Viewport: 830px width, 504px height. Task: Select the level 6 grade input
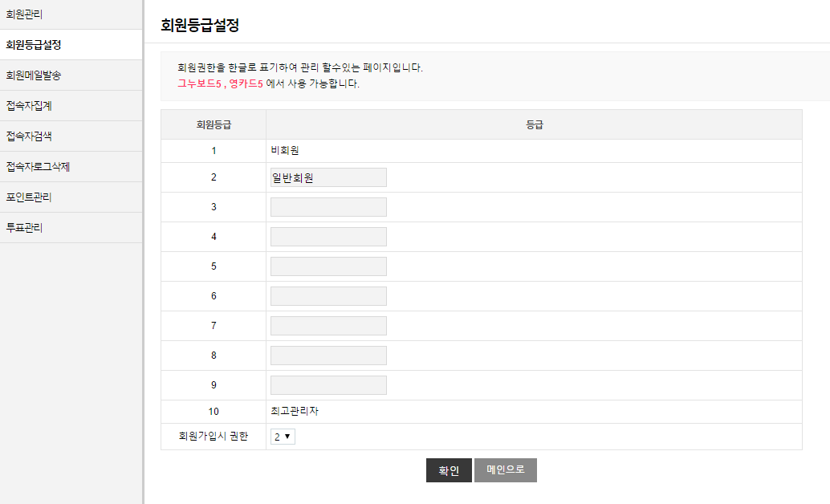pos(328,296)
